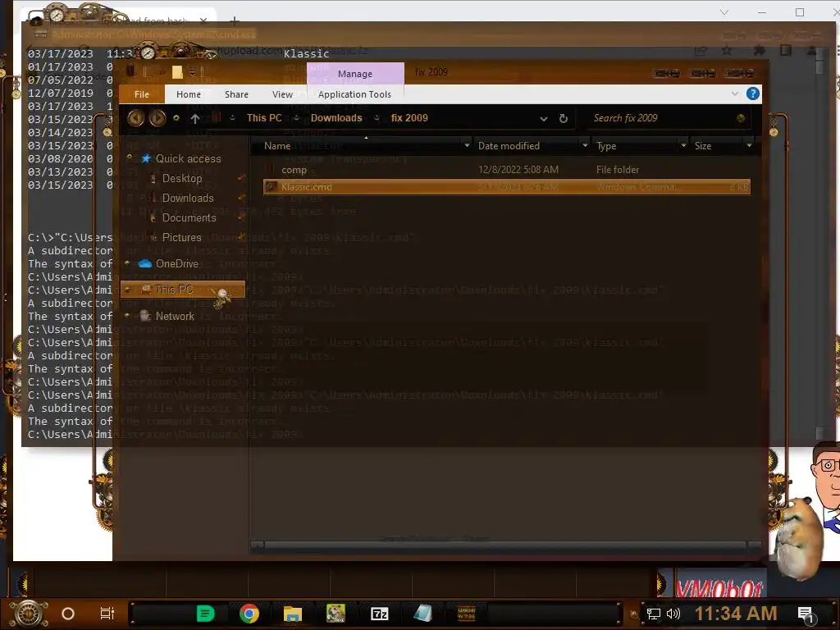Open network status in the system tray

pos(653,614)
